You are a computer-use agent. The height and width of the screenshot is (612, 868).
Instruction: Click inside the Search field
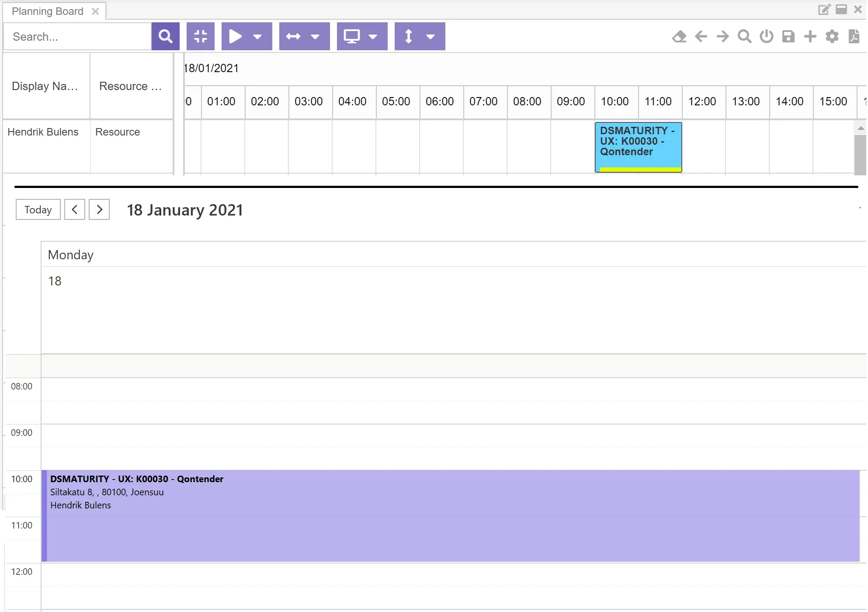[77, 36]
